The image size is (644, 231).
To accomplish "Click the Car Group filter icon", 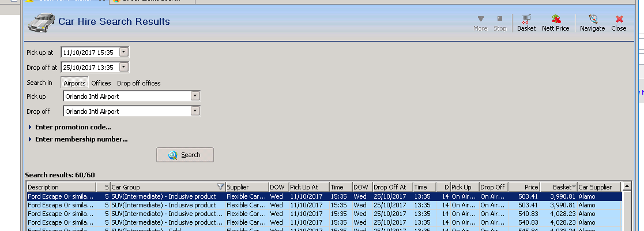I will click(x=220, y=187).
